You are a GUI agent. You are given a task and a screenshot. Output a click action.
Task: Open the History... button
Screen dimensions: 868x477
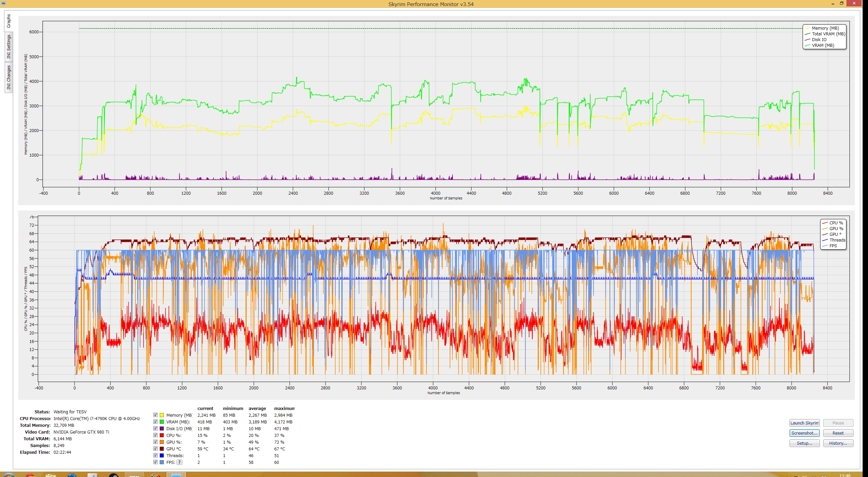838,443
